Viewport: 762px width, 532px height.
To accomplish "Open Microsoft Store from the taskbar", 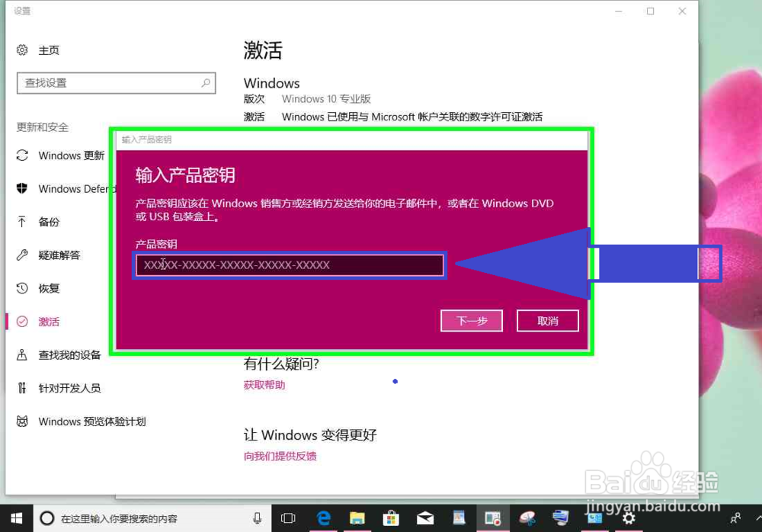I will pos(391,518).
